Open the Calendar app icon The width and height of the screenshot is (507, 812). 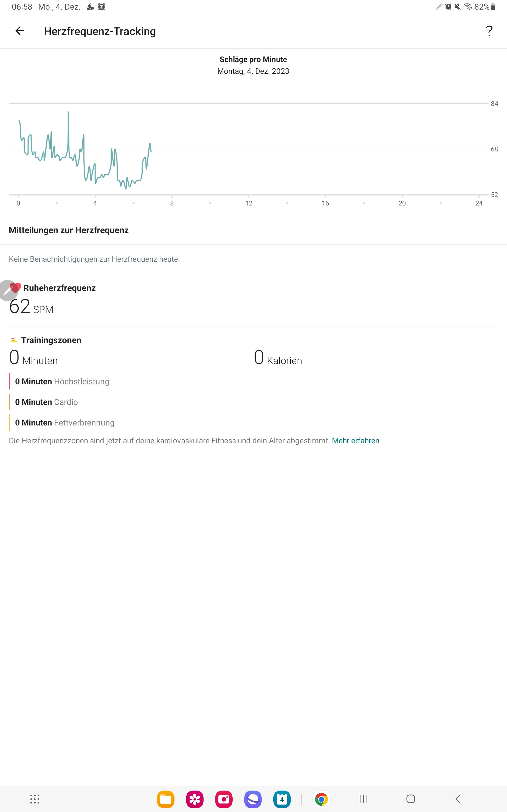pyautogui.click(x=282, y=799)
